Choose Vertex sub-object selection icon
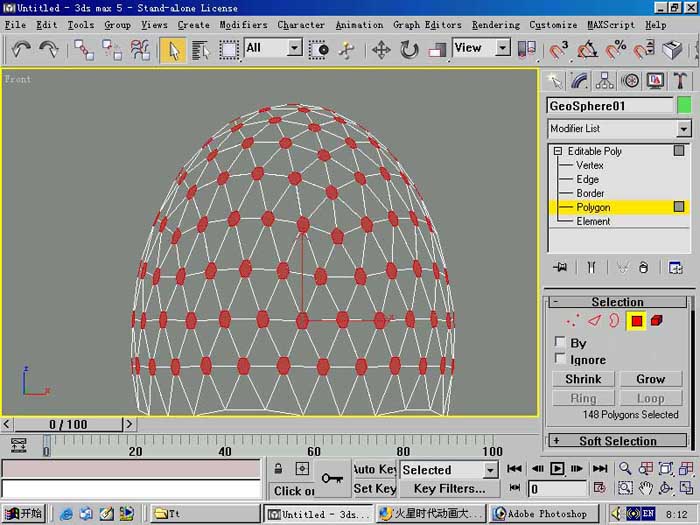Viewport: 700px width, 525px height. click(x=571, y=321)
